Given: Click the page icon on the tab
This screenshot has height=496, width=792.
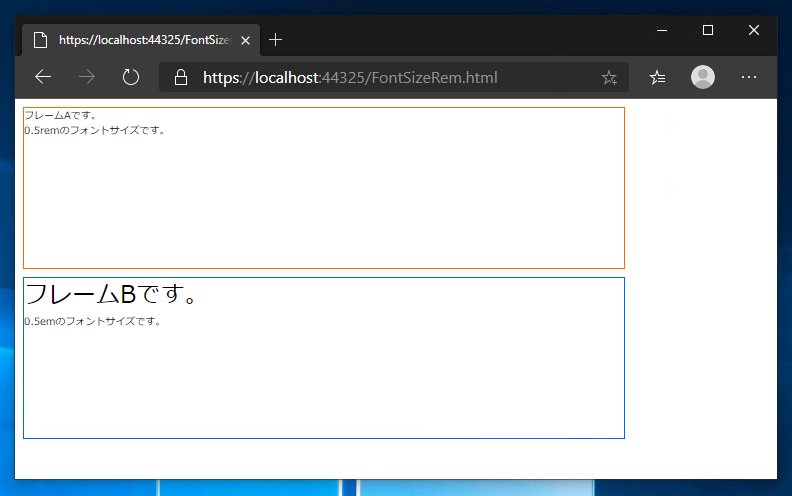Looking at the screenshot, I should coord(40,40).
